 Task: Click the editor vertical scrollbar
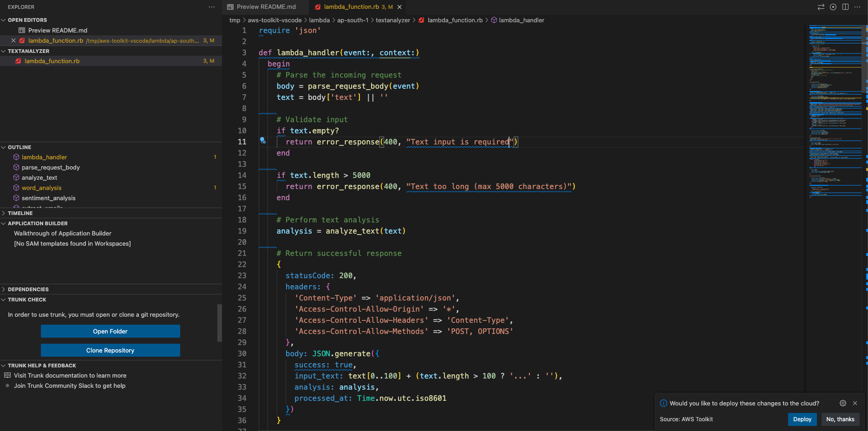pos(865,58)
